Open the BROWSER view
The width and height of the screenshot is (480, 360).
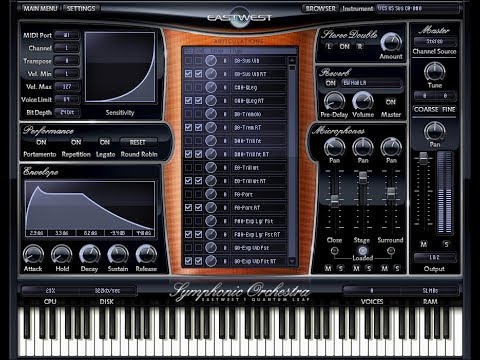320,9
